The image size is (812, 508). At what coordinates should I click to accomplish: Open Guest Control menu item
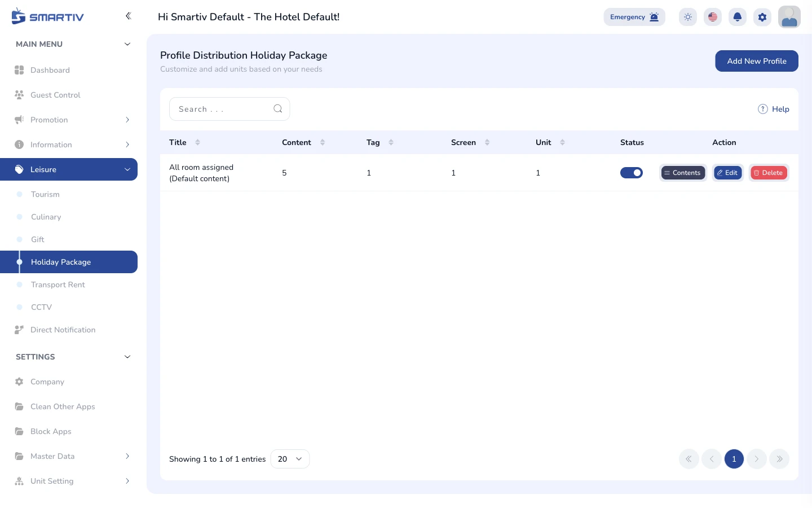coord(69,95)
